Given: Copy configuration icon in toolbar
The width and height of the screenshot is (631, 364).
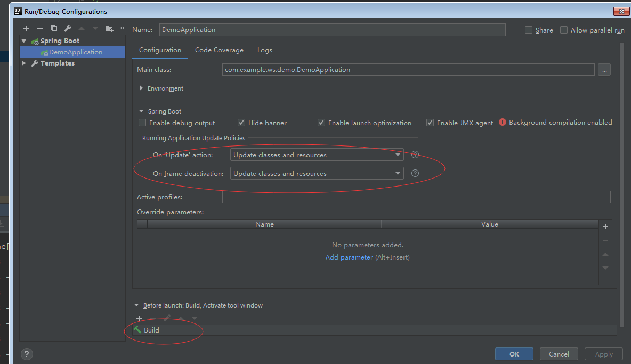Looking at the screenshot, I should [53, 28].
